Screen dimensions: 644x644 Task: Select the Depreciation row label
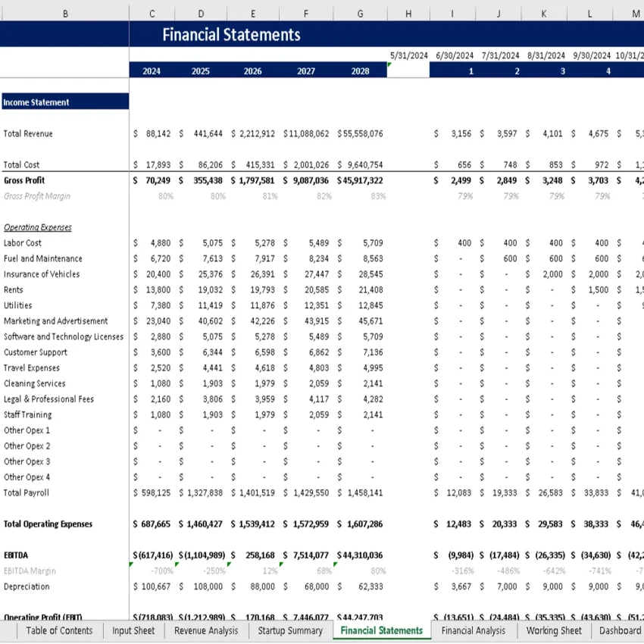[25, 586]
